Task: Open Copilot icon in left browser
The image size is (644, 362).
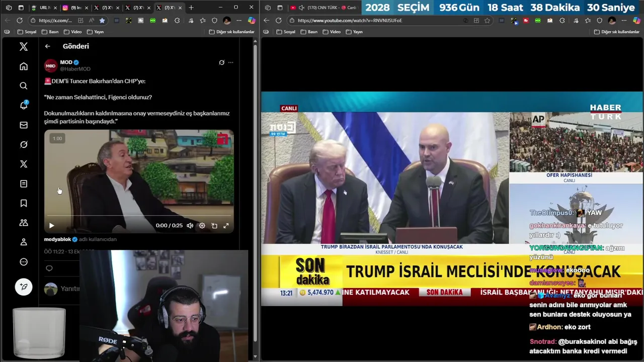Action: pos(252,21)
